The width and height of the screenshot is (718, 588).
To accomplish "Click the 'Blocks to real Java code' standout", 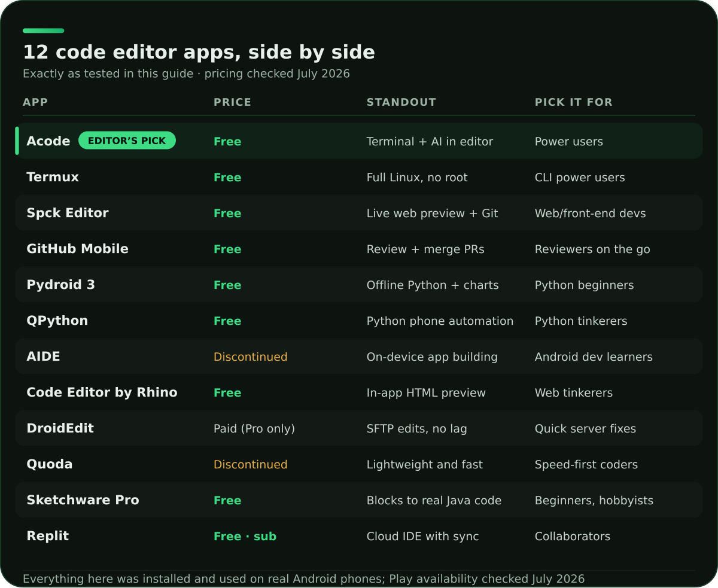I will click(434, 501).
